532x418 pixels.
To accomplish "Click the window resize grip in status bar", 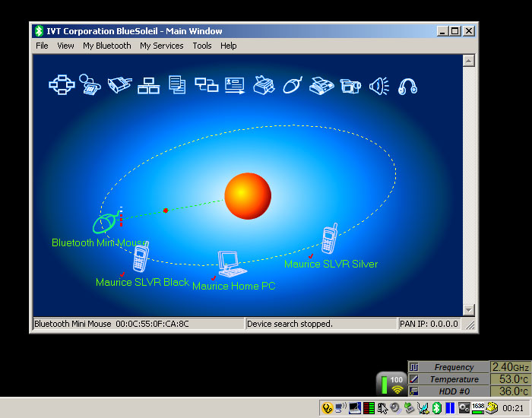I will click(470, 325).
